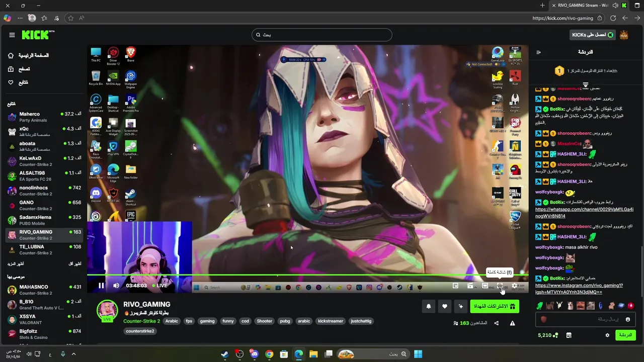
Task: Open the Instagram link in chat
Action: (x=579, y=289)
